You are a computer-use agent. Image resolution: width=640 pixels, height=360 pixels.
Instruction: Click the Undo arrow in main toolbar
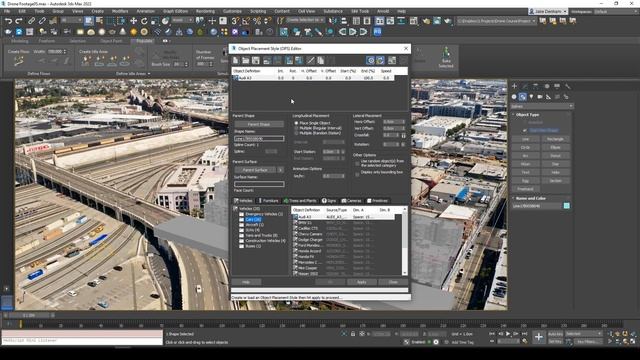click(x=8, y=20)
